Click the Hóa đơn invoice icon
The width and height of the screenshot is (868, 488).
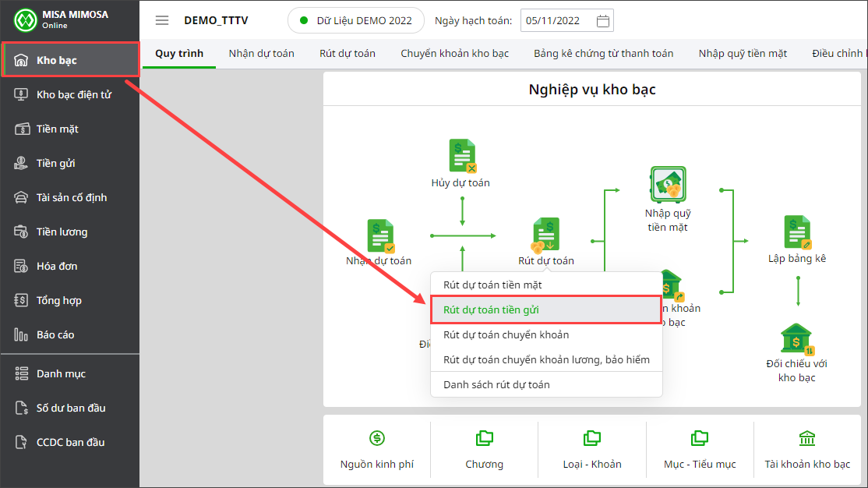click(21, 267)
